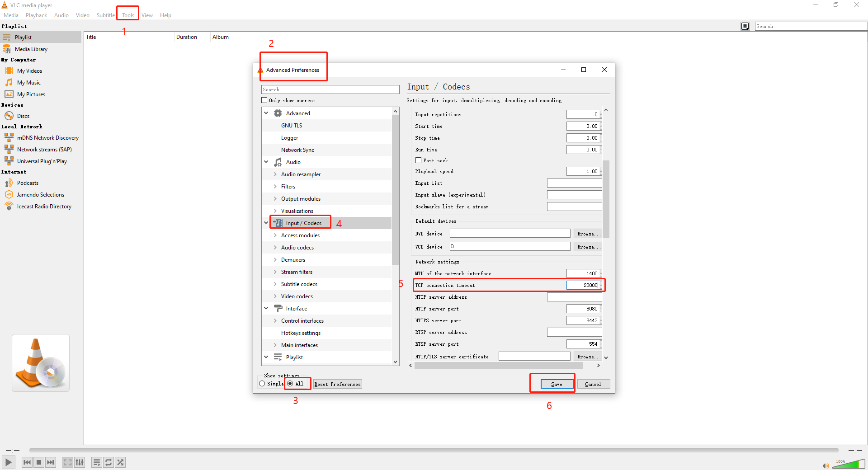Viewport: 868px width, 470px height.
Task: Click the Play button in playback controls
Action: (x=8, y=462)
